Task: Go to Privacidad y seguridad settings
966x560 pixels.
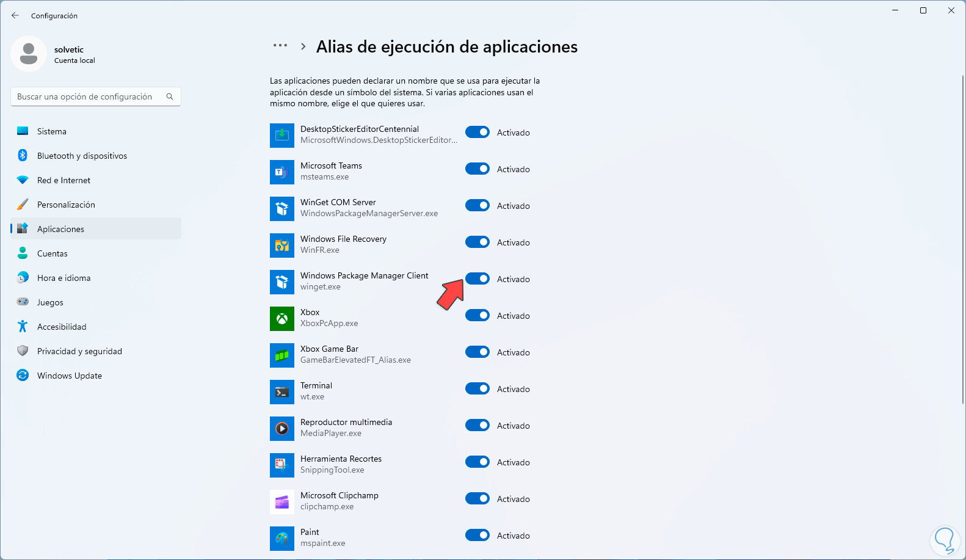Action: [79, 351]
